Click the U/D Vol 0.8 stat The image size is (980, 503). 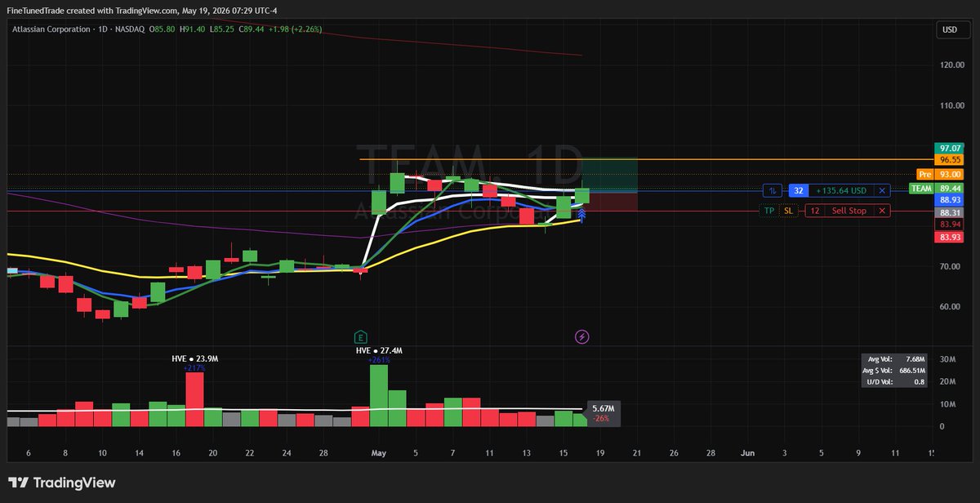pyautogui.click(x=898, y=381)
